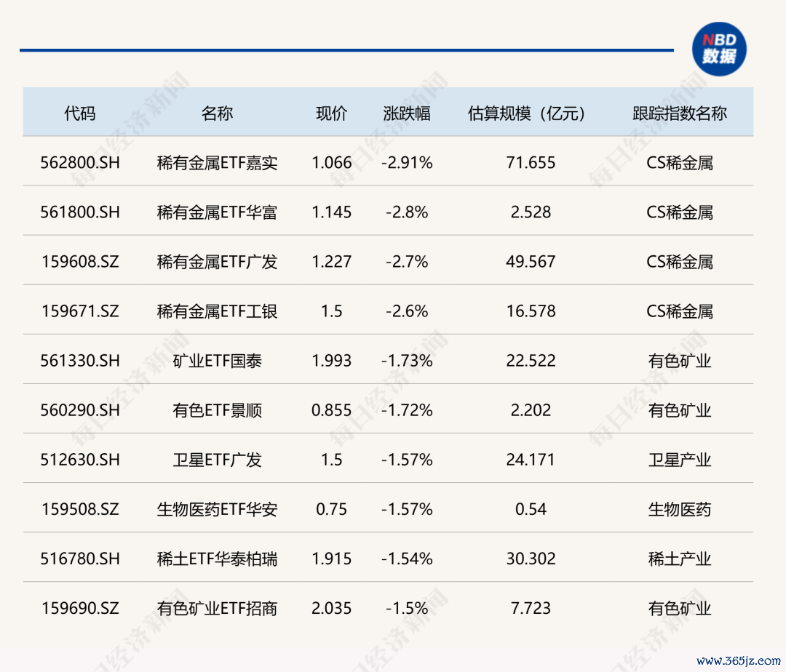Image resolution: width=786 pixels, height=672 pixels.
Task: Click the 名称 column header
Action: [x=217, y=113]
